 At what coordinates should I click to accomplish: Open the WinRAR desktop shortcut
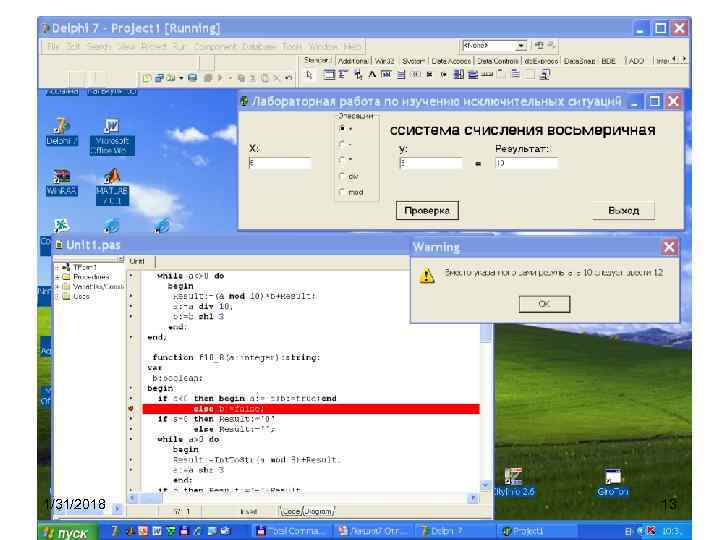(x=62, y=183)
